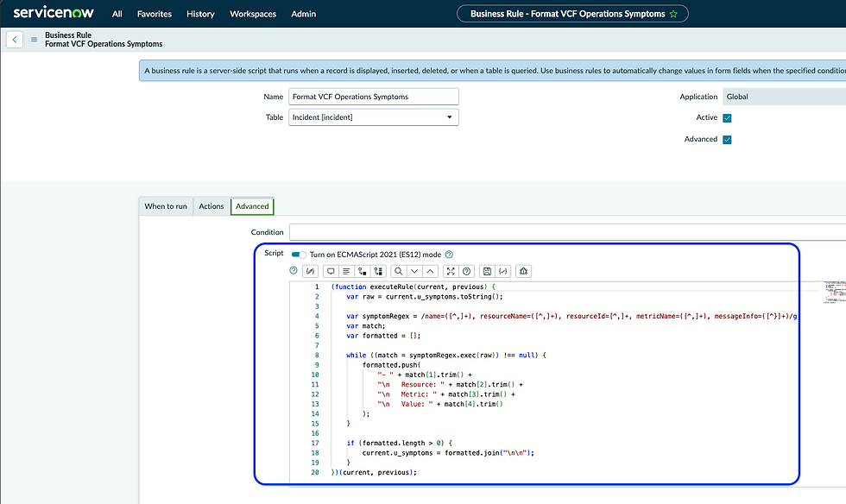Click line 18 current.u_symptoms assignment

pos(448,453)
